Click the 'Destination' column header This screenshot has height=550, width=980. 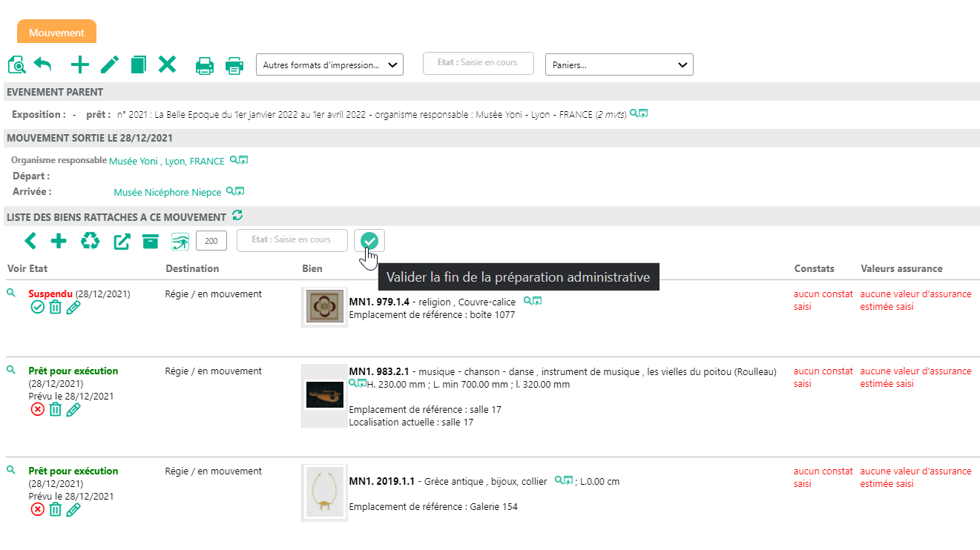192,268
